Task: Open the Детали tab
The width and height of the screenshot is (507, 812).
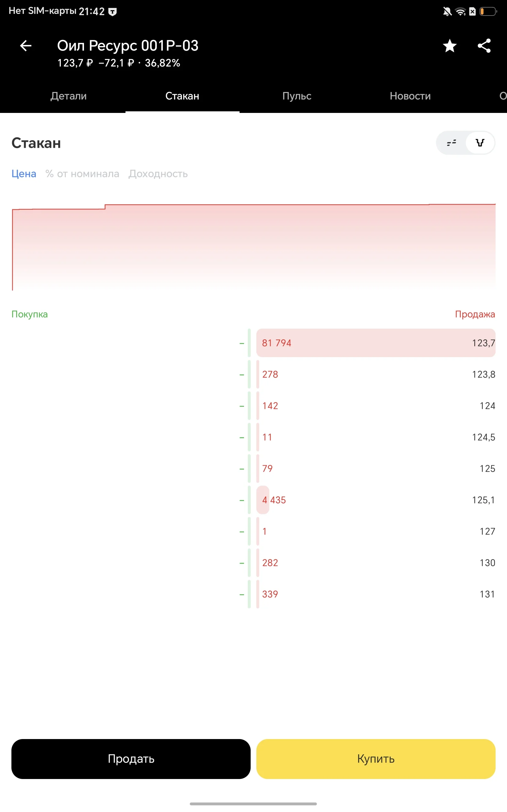Action: click(68, 96)
